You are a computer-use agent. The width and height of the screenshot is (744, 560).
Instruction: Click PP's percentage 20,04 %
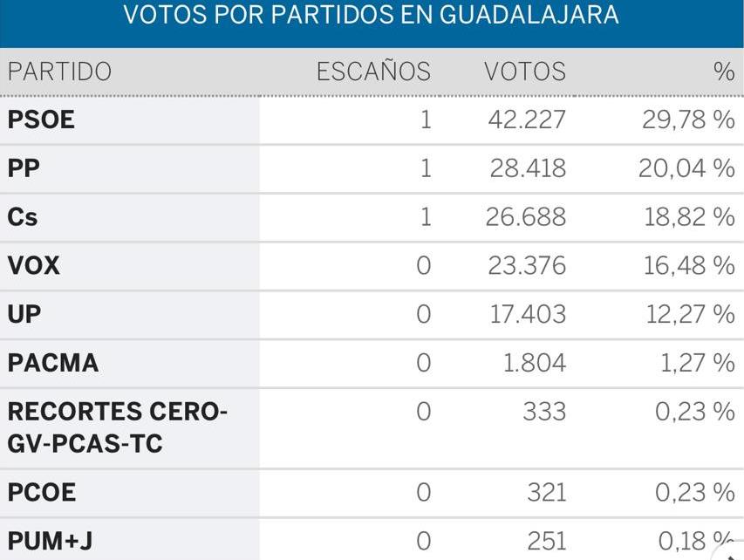point(686,168)
